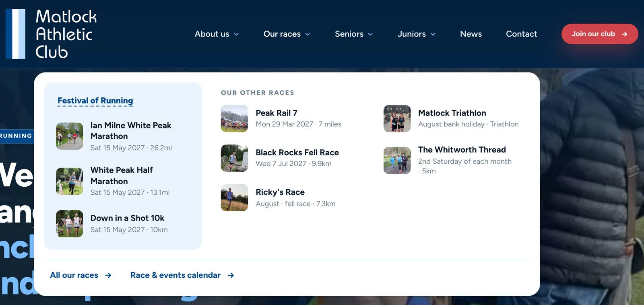Click the arrow next to All our races
This screenshot has width=644, height=305.
pyautogui.click(x=108, y=275)
